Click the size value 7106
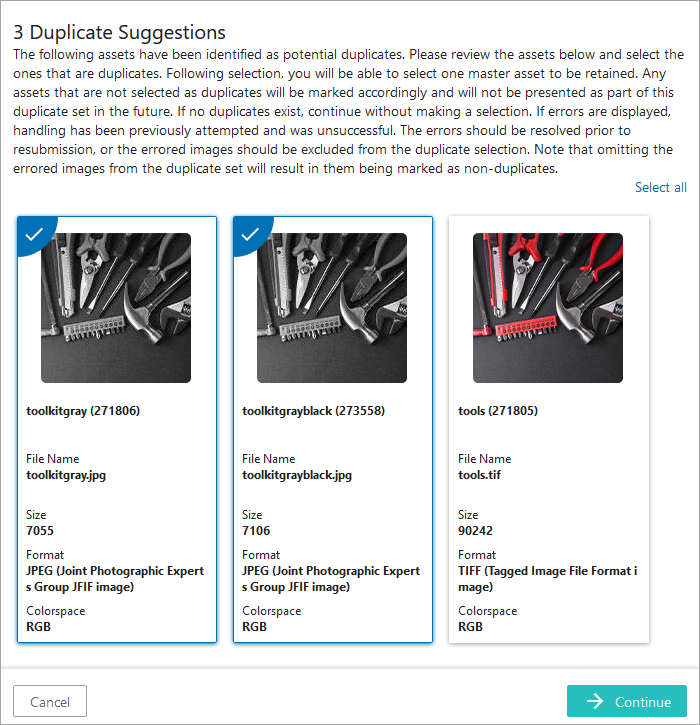The image size is (700, 725). point(256,531)
